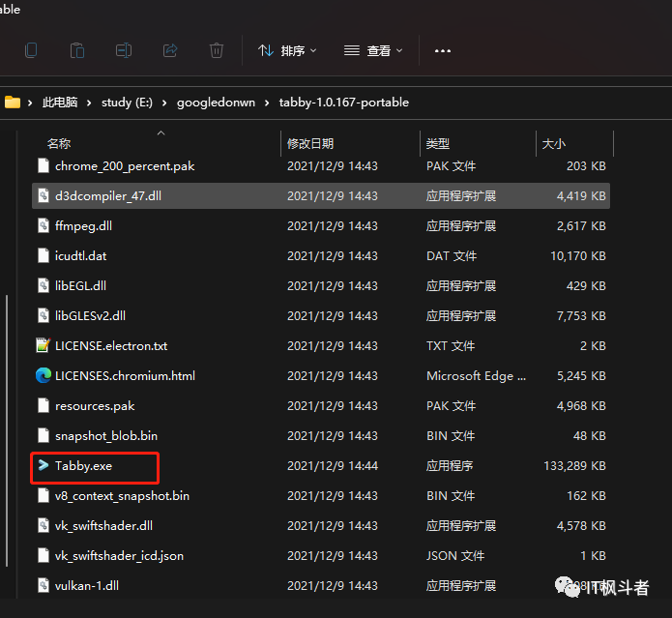This screenshot has width=672, height=618.
Task: Select vulkan-1.dll file
Action: click(321, 586)
